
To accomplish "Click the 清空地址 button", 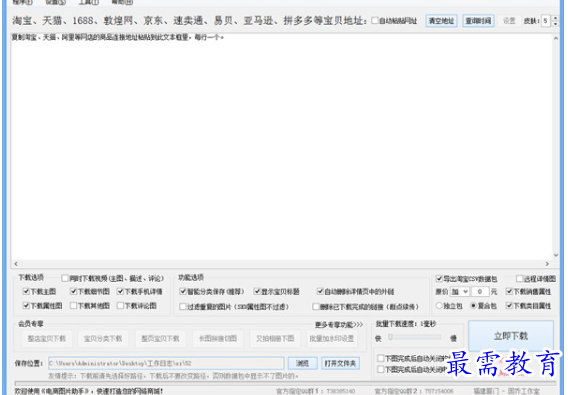I will (x=441, y=21).
